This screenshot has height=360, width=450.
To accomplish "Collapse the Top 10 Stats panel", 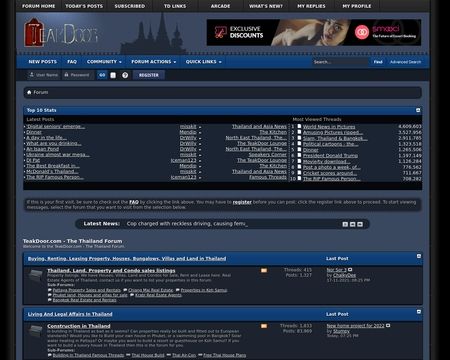I will 418,110.
